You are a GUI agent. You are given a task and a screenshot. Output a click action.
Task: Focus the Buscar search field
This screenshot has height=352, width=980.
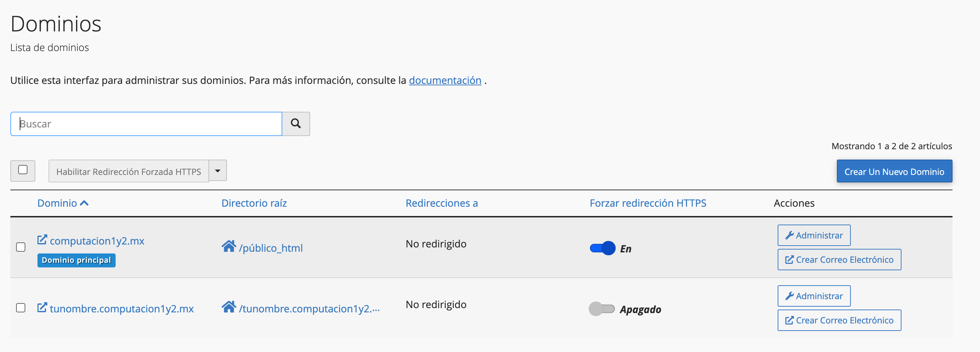(x=146, y=124)
